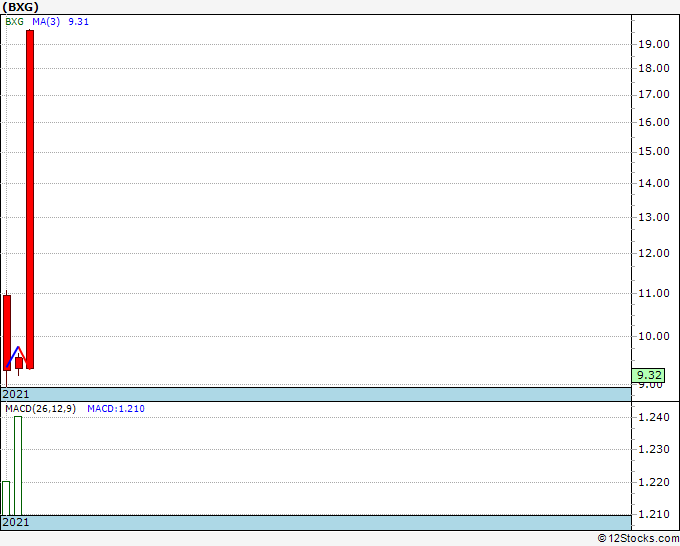
Task: Click the tall red candlestick near 19.00
Action: [30, 199]
